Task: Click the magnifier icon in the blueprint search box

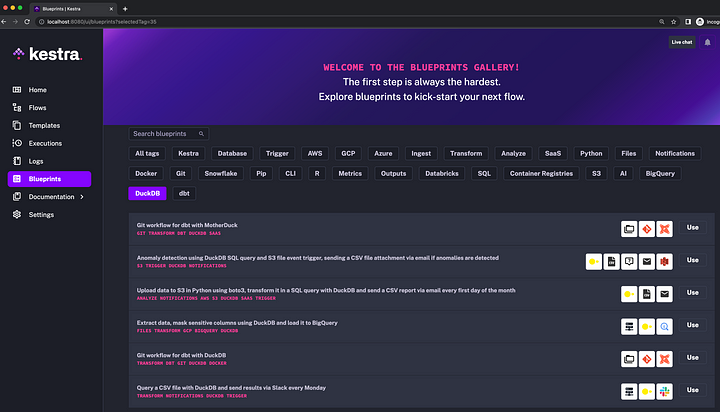Action: coord(201,133)
